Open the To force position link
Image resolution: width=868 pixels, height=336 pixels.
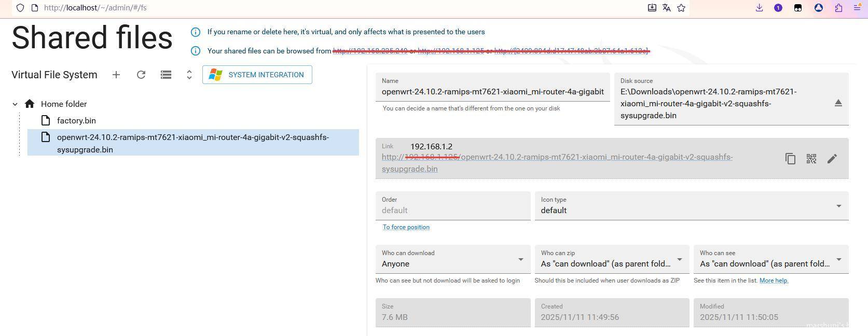coord(406,227)
